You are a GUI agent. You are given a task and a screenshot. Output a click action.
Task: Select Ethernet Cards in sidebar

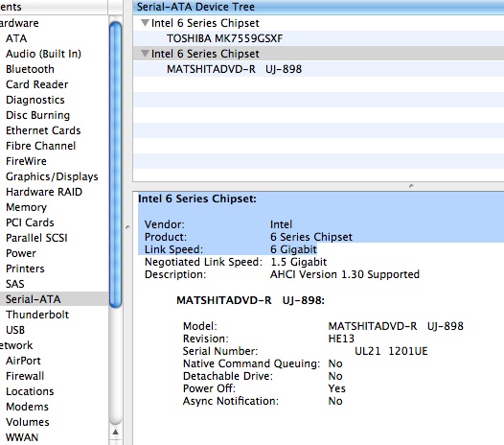pyautogui.click(x=43, y=130)
